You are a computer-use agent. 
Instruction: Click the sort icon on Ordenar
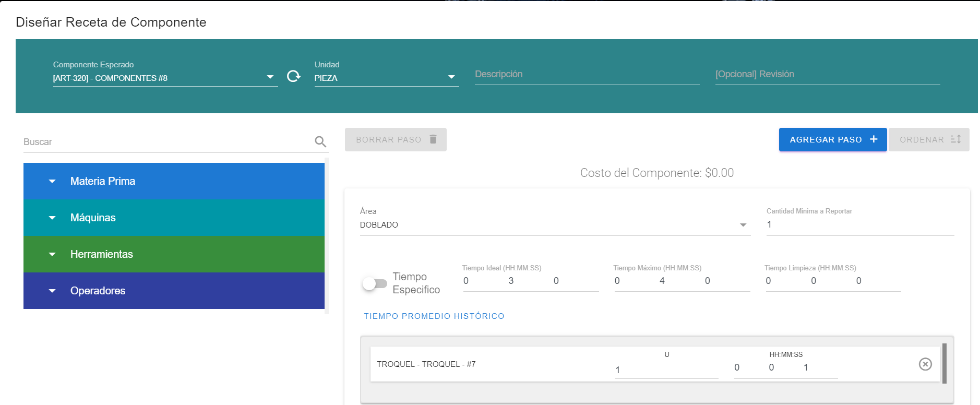(x=955, y=139)
